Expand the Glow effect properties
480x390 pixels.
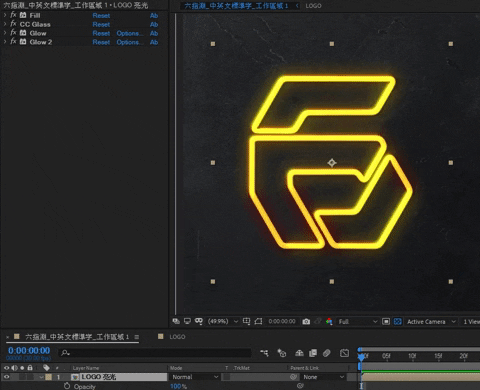pyautogui.click(x=5, y=33)
